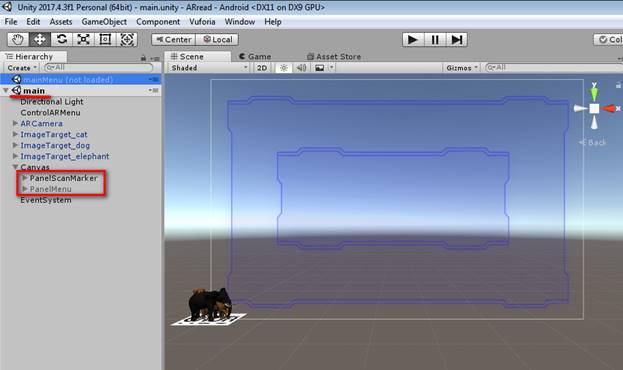This screenshot has height=370, width=623.
Task: Expand the PanelScanMarker object
Action: pyautogui.click(x=25, y=178)
